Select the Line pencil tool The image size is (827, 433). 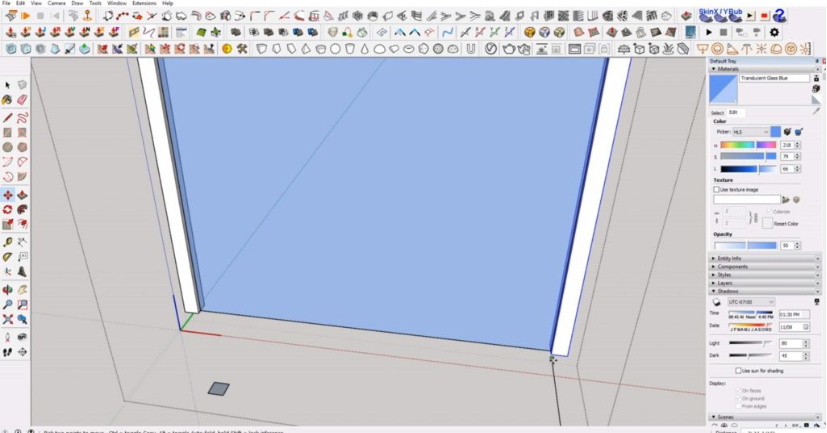click(x=7, y=118)
